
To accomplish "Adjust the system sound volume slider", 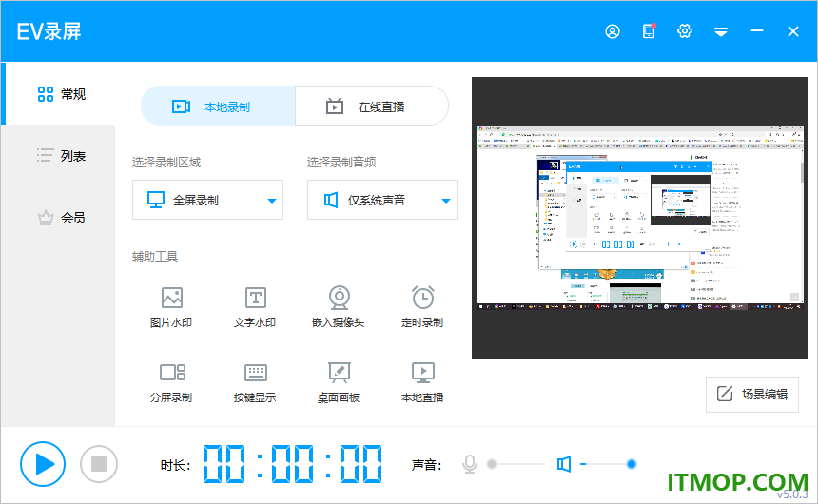I will tap(608, 464).
